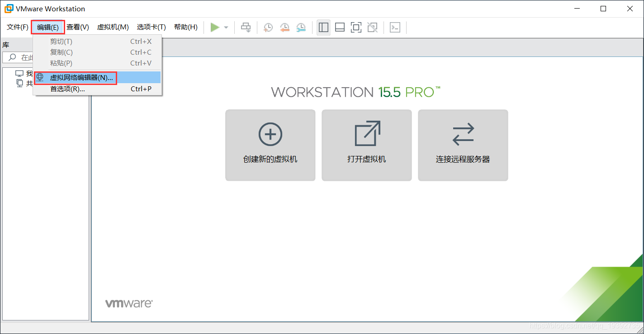Click the globe icon of network editor entry

coord(40,77)
